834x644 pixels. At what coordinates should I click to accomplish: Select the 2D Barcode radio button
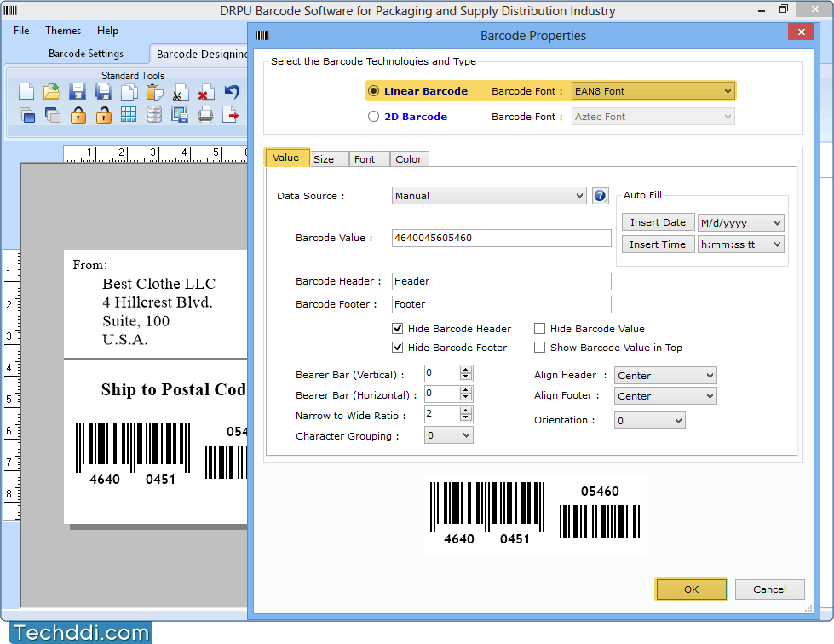pyautogui.click(x=373, y=117)
